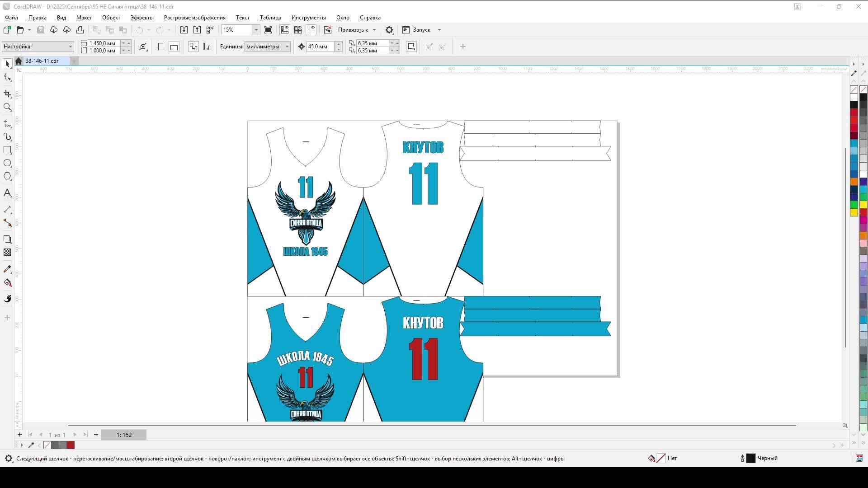
Task: Publish document to PDF
Action: (x=210, y=29)
